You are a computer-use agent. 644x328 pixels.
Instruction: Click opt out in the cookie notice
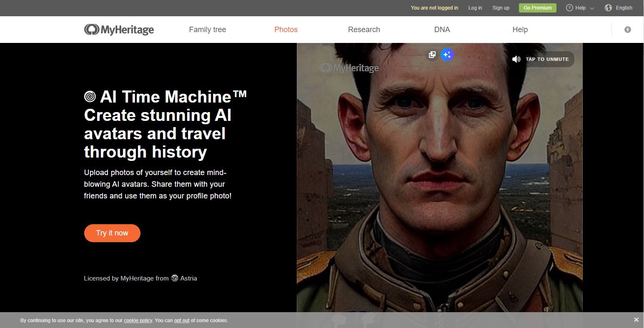(182, 320)
